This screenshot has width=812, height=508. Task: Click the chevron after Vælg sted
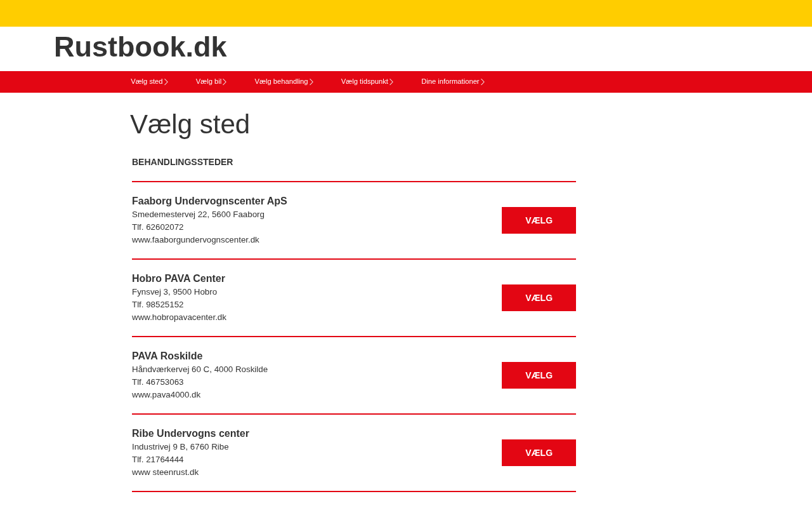tap(166, 82)
